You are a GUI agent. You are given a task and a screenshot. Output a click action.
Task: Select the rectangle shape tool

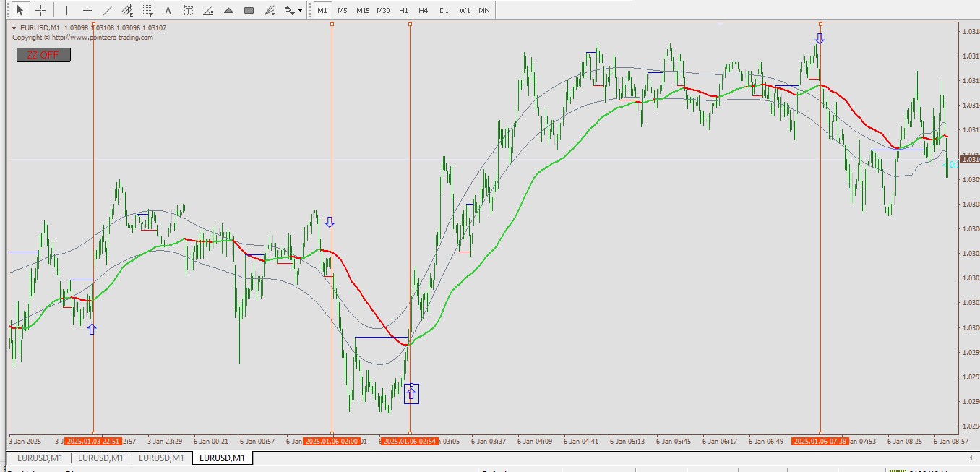[249, 10]
